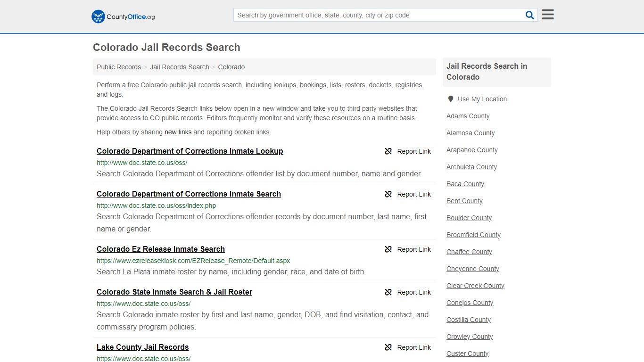
Task: Select Clear Creek County
Action: click(x=475, y=286)
